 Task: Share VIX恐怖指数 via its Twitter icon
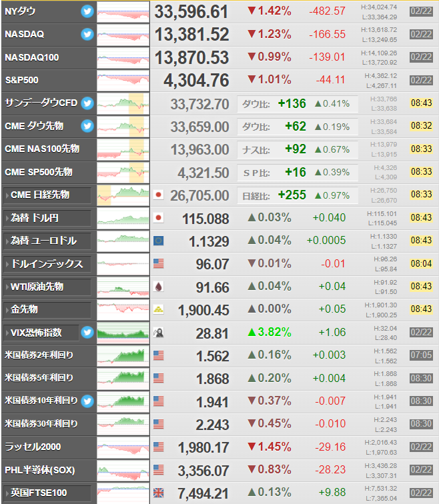[x=87, y=333]
